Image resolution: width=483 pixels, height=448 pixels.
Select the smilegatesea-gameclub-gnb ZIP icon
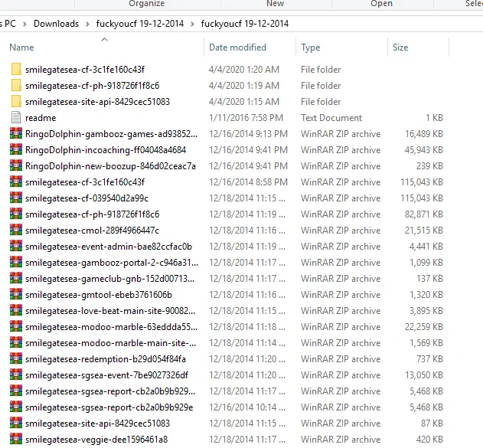click(16, 278)
